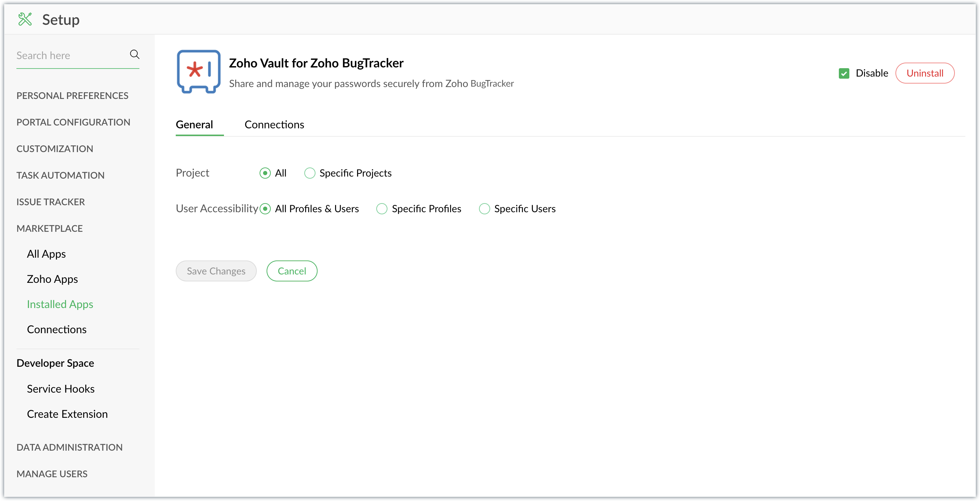
Task: Click the Search here input field
Action: tap(70, 56)
